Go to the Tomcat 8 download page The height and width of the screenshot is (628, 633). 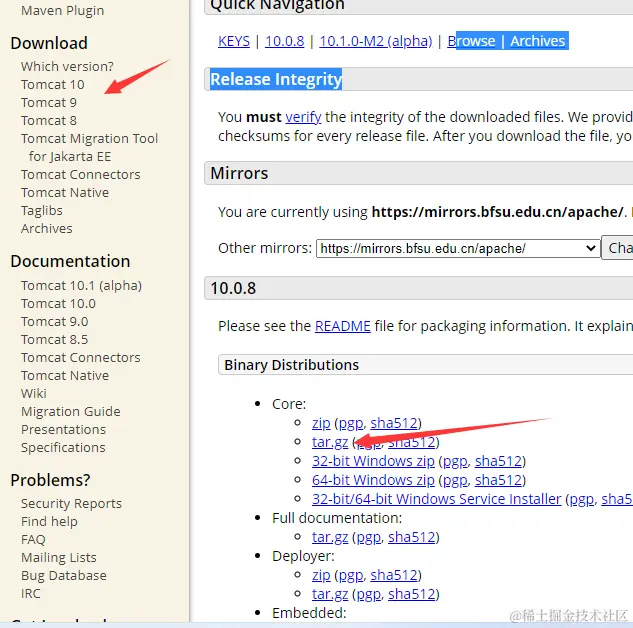48,120
